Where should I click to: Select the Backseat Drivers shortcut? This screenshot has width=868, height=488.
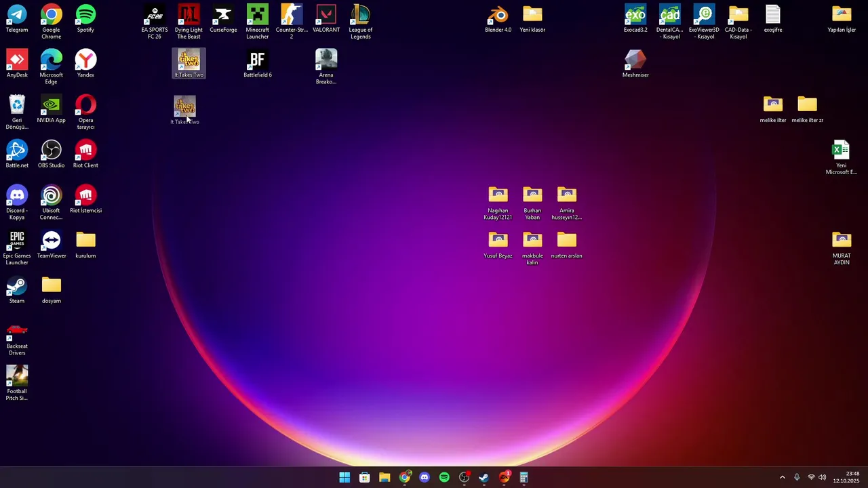click(17, 339)
